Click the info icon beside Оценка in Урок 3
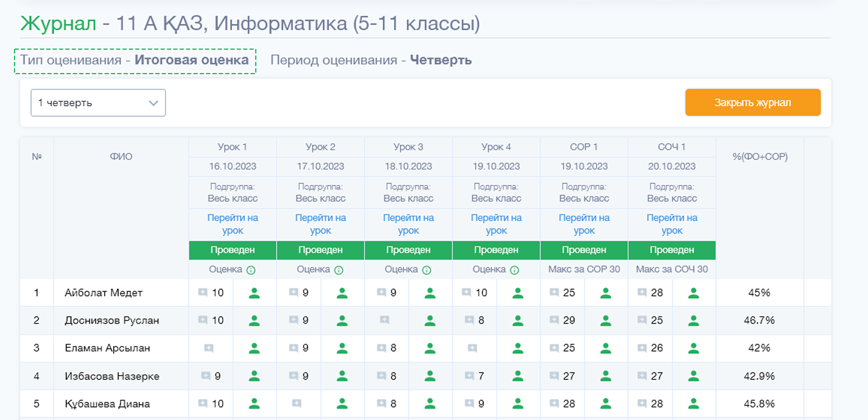This screenshot has width=868, height=420. coord(427,270)
